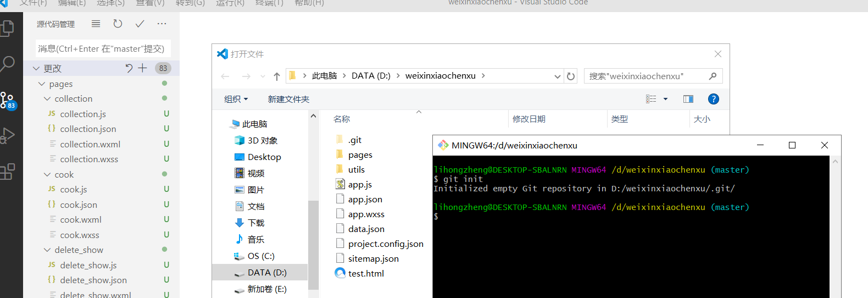The width and height of the screenshot is (868, 298).
Task: Toggle source control tree/list view icon
Action: 96,24
